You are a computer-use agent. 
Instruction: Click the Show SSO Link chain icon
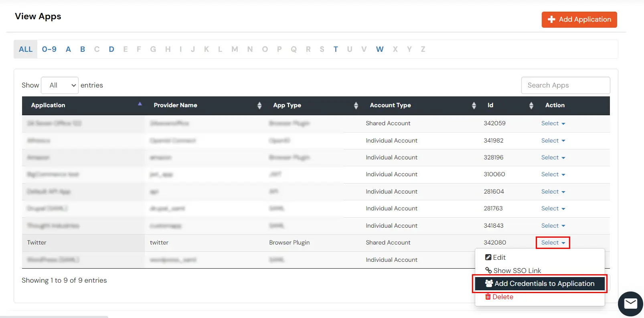488,270
